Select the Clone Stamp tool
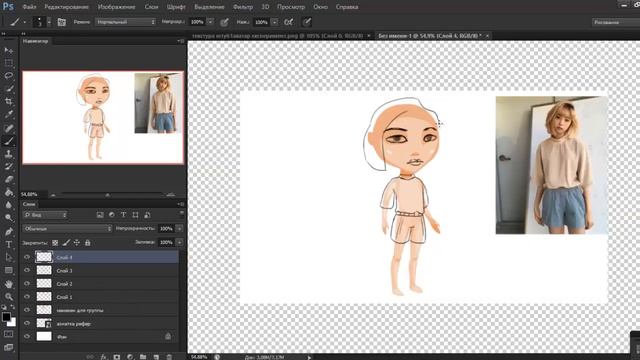This screenshot has height=360, width=640. 9,154
